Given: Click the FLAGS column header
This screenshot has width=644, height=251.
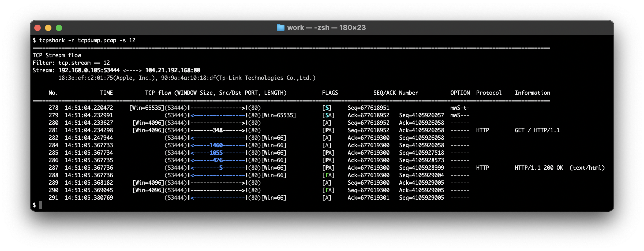Looking at the screenshot, I should [x=330, y=93].
